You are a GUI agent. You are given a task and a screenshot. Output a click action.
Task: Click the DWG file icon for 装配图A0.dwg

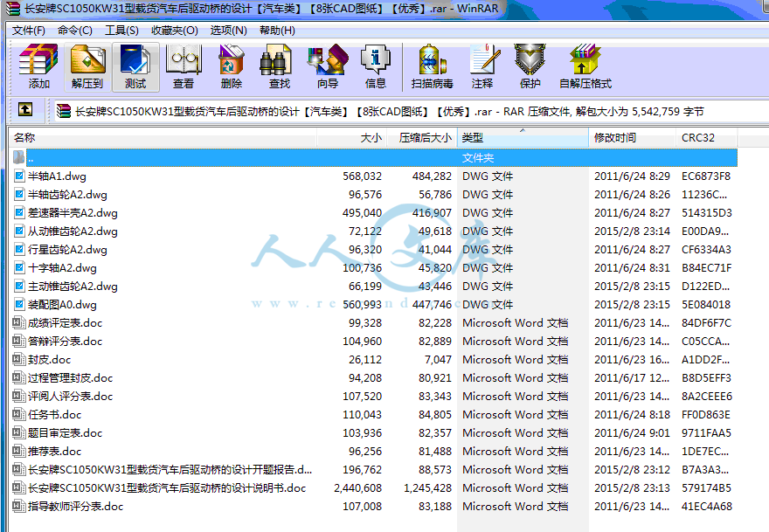click(19, 305)
